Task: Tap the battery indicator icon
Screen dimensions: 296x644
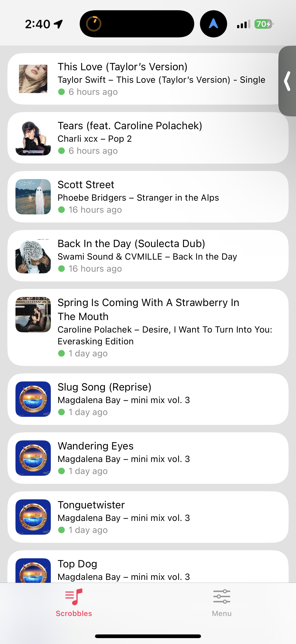Action: (x=264, y=24)
